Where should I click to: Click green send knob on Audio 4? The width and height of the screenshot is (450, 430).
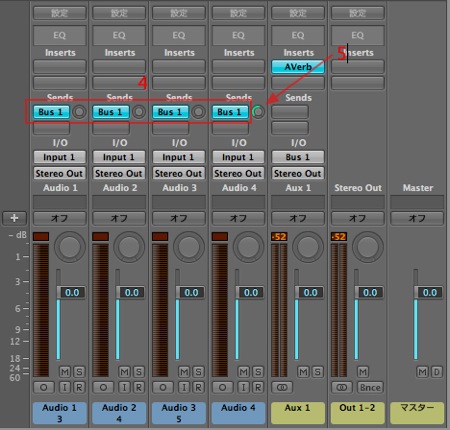258,112
